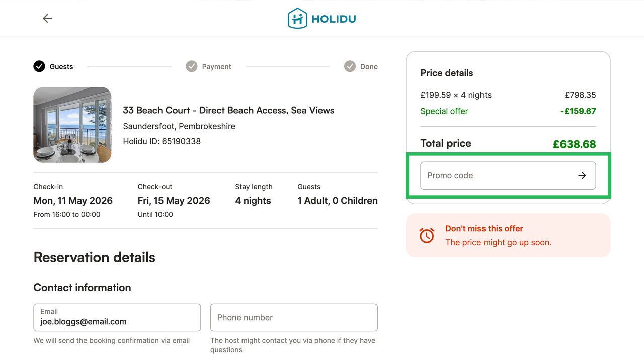This screenshot has height=362, width=644.
Task: Click the Phone number field
Action: coord(294,317)
